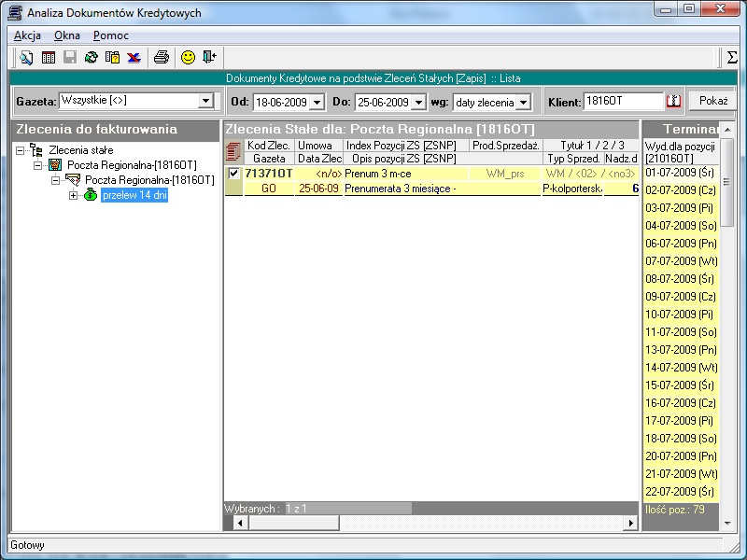The height and width of the screenshot is (560, 747).
Task: Click the Index Pozycji ZS [ZSNP] header
Action: click(406, 146)
